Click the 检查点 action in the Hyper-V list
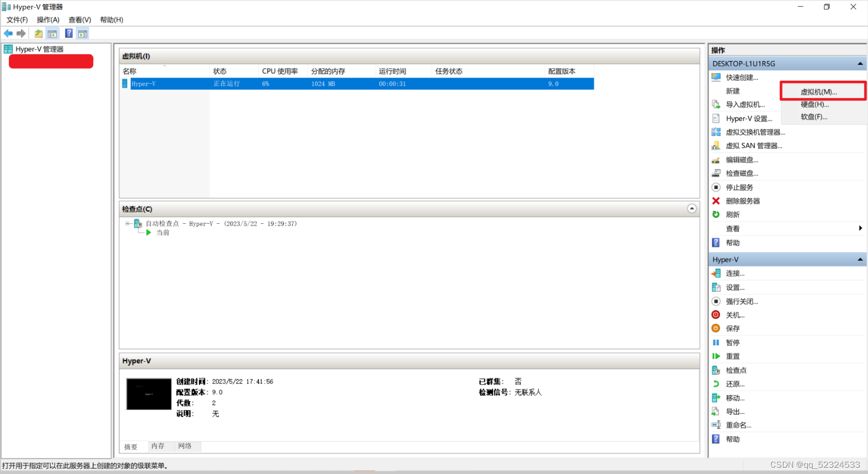 tap(736, 370)
